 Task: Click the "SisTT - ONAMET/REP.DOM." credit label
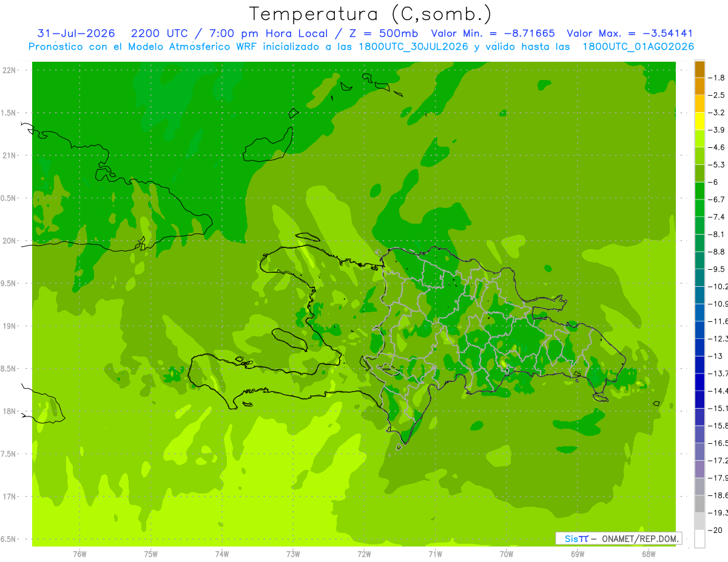tap(619, 538)
